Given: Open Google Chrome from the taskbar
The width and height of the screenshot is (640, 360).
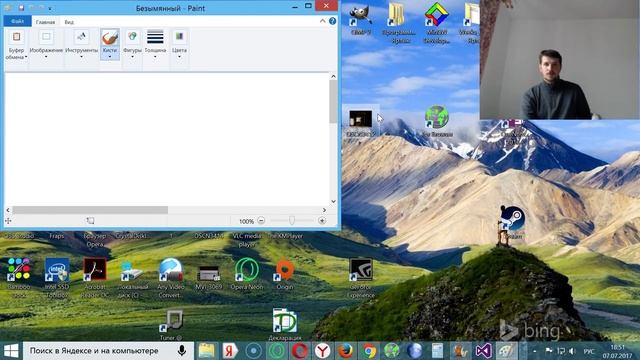Looking at the screenshot, I should pos(369,351).
